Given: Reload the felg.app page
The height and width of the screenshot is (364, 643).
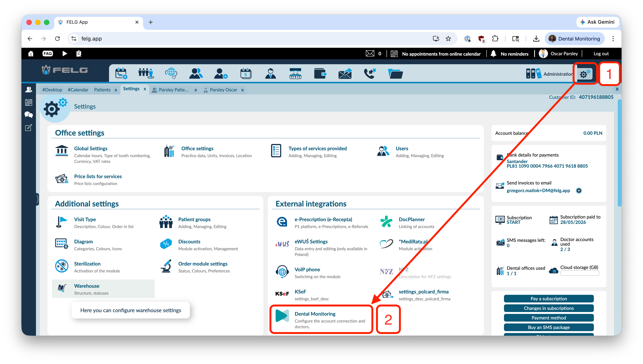Looking at the screenshot, I should [x=58, y=38].
